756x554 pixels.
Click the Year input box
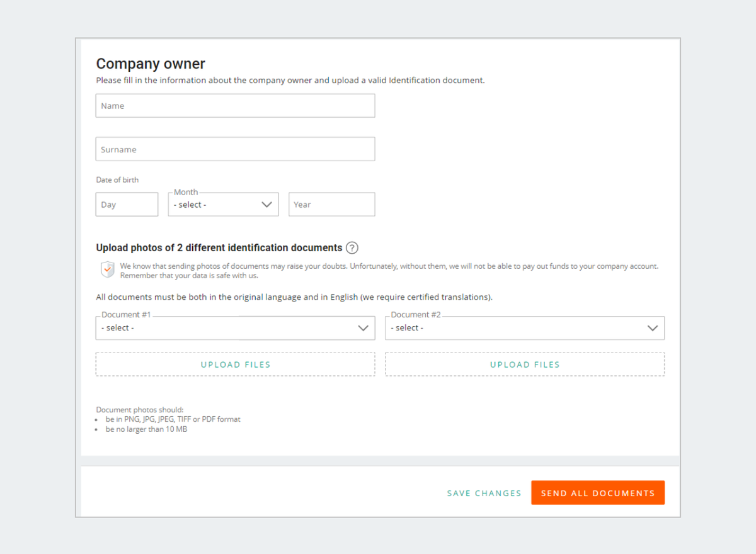pos(331,205)
